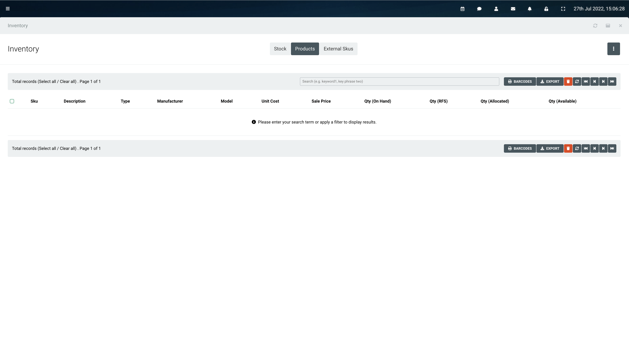Click inside the keyword search field
The image size is (629, 364).
point(399,81)
